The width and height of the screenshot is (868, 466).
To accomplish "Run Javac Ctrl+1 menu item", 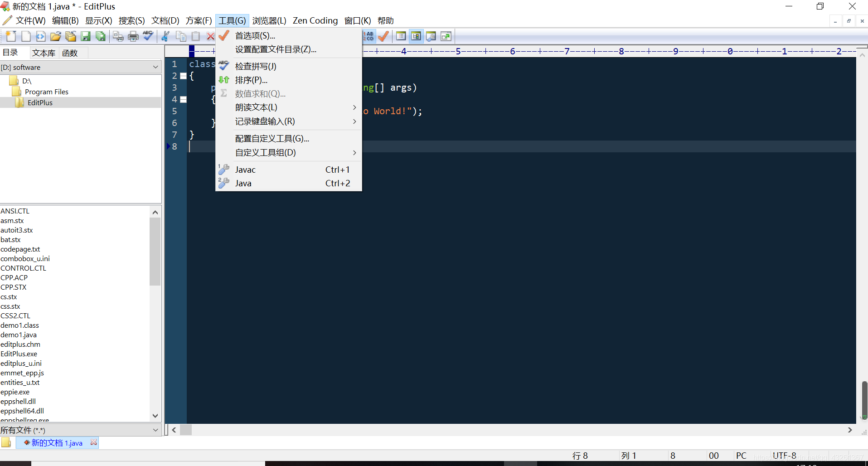I will [289, 170].
